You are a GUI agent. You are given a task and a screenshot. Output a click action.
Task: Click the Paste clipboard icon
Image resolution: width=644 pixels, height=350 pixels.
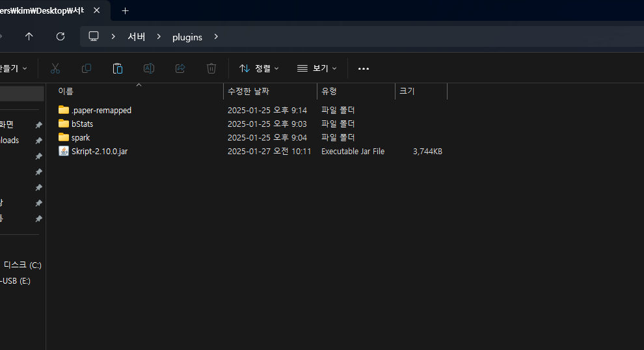pyautogui.click(x=118, y=68)
